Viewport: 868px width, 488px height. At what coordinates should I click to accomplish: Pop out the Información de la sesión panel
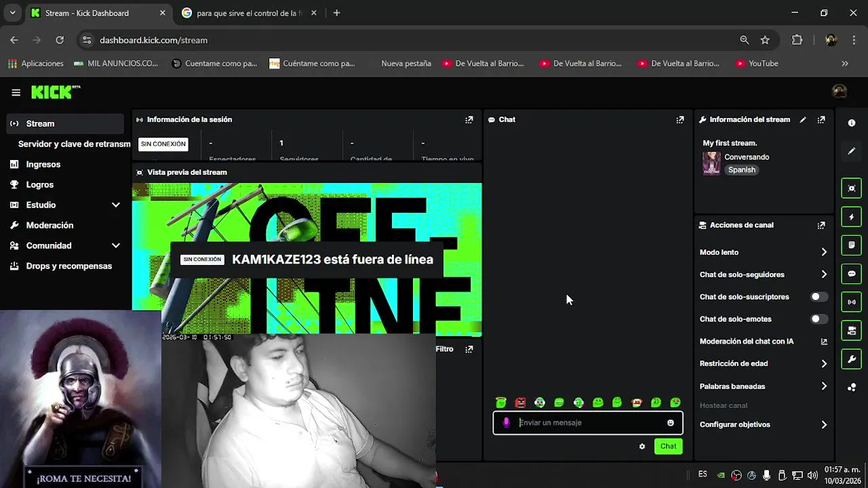(469, 119)
